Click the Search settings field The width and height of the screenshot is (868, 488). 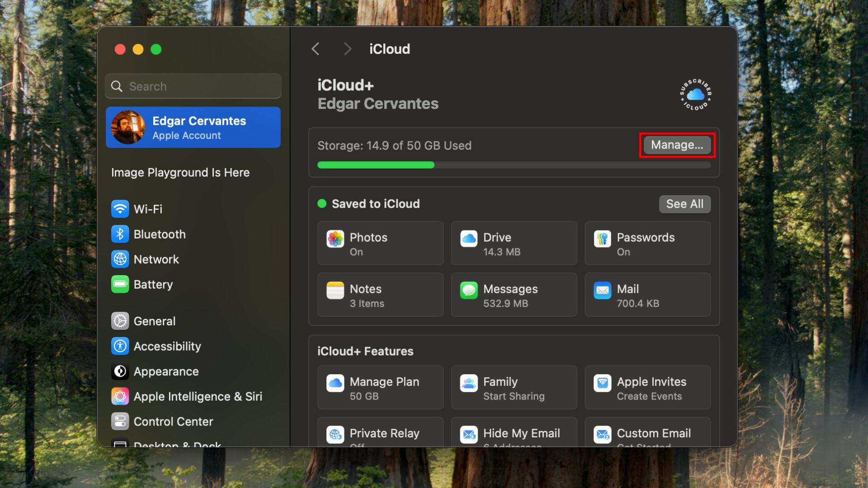(x=199, y=86)
